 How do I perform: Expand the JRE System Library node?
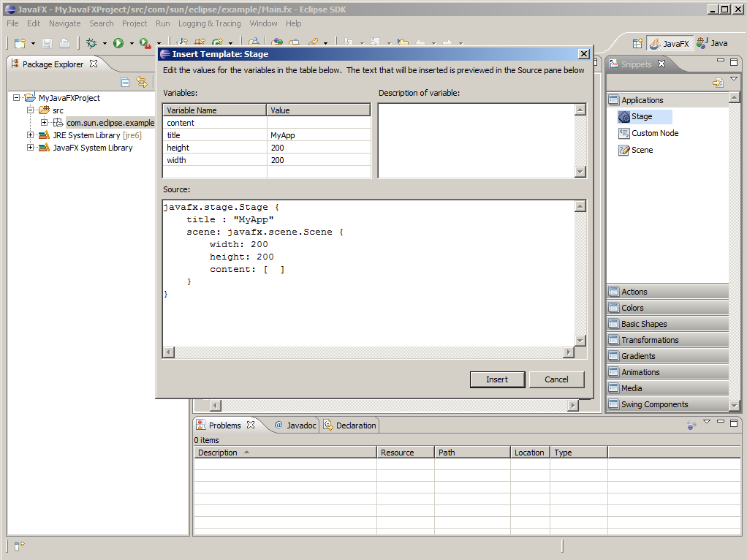pos(30,135)
